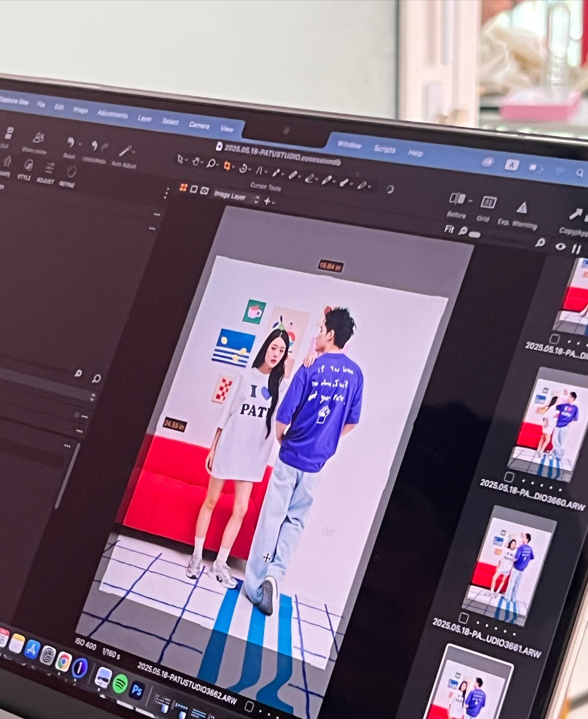Image resolution: width=588 pixels, height=719 pixels.
Task: Click the Fit zoom button
Action: (x=449, y=229)
